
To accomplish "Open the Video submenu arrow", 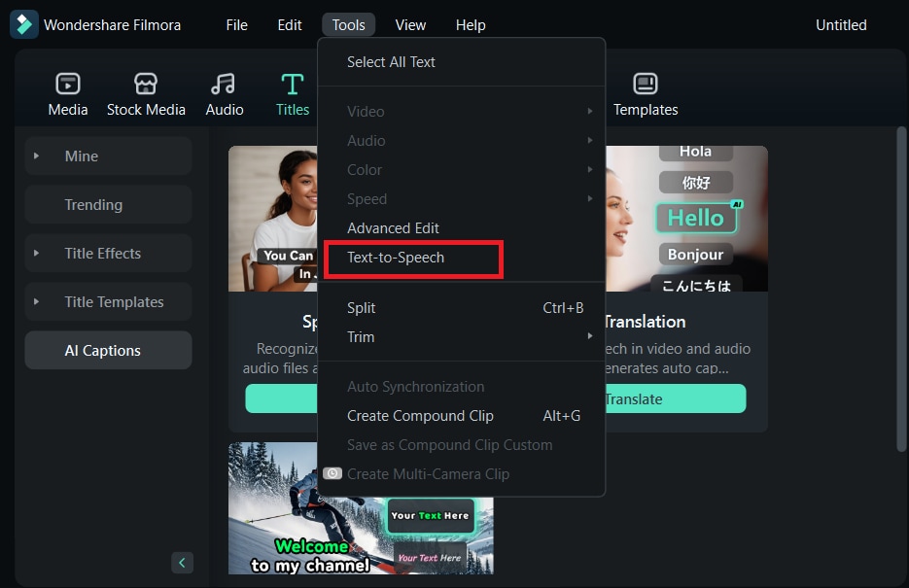I will click(x=589, y=111).
